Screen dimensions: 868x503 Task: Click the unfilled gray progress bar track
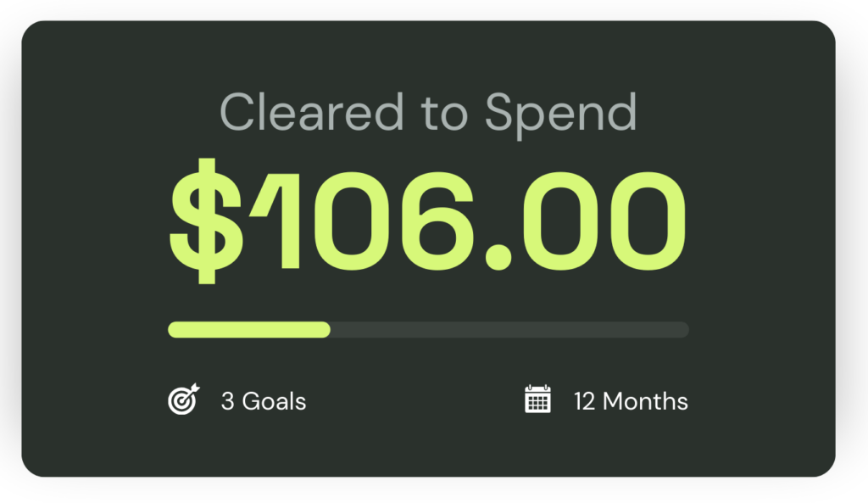(x=509, y=330)
